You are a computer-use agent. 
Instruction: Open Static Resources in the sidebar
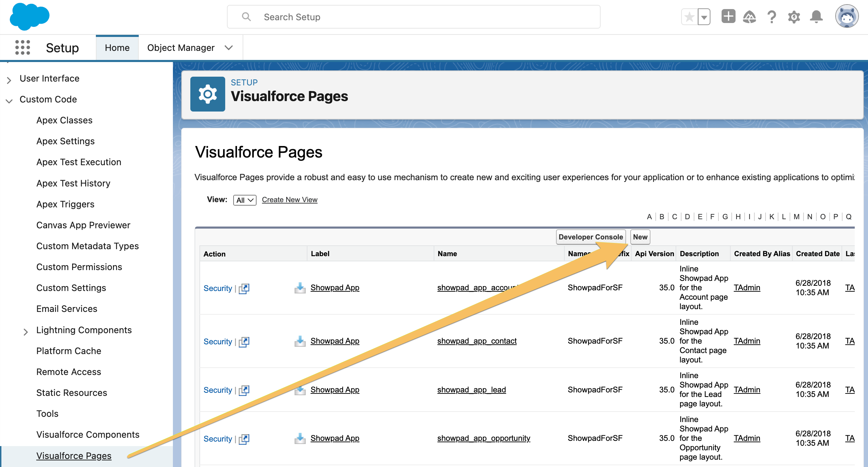click(72, 393)
